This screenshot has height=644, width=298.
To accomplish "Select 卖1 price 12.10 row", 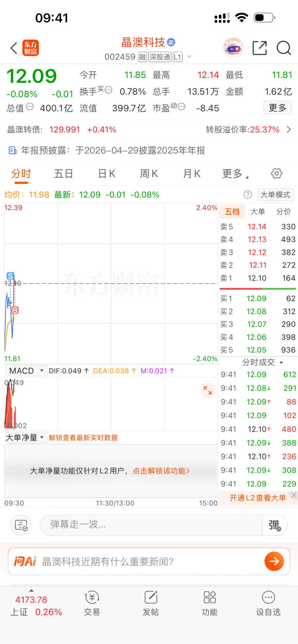I will (258, 278).
